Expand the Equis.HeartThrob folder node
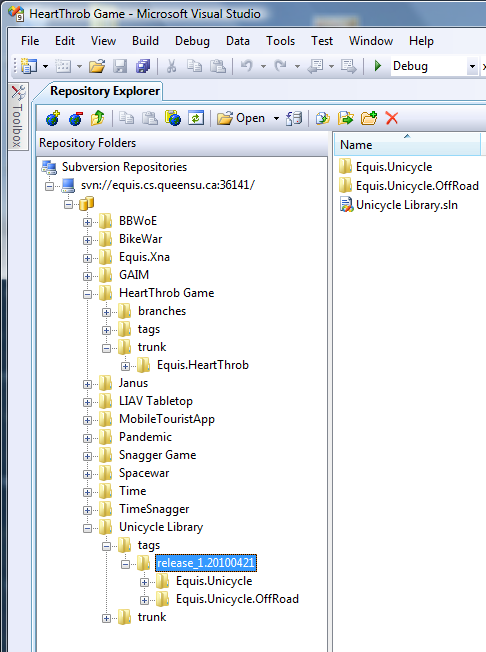 coord(126,366)
